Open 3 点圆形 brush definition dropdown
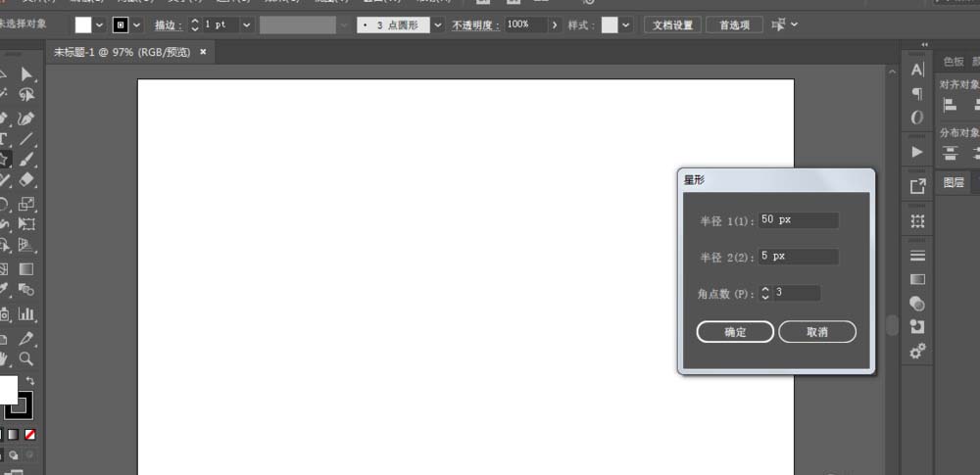 [x=437, y=25]
